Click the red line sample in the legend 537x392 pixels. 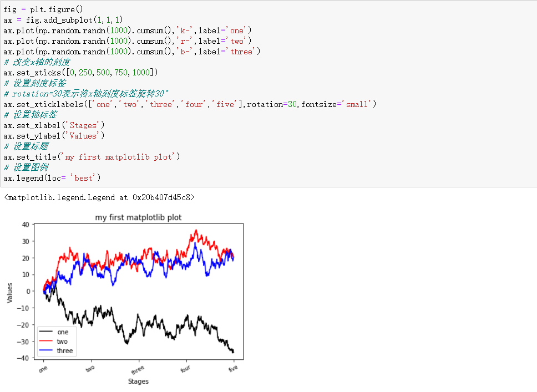click(45, 341)
